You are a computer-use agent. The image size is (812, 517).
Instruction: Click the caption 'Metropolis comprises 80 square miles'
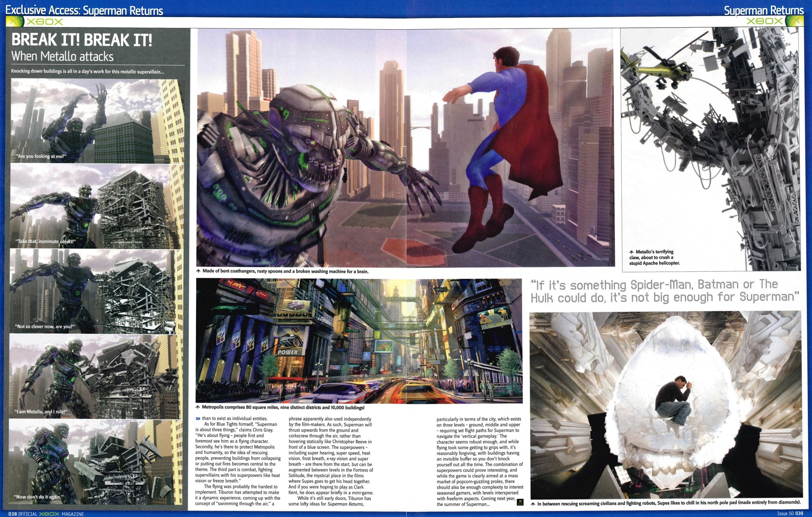[283, 407]
